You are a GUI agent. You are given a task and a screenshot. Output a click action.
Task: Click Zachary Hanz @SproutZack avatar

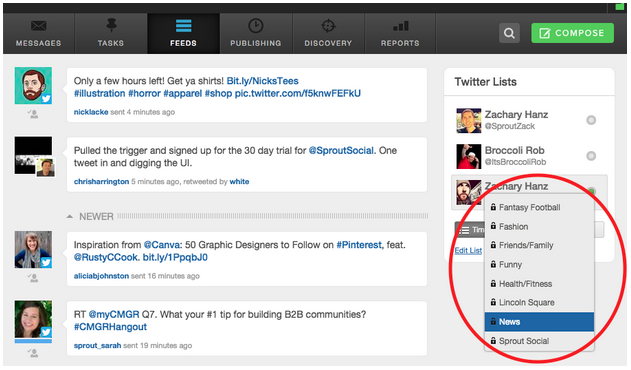pyautogui.click(x=469, y=120)
